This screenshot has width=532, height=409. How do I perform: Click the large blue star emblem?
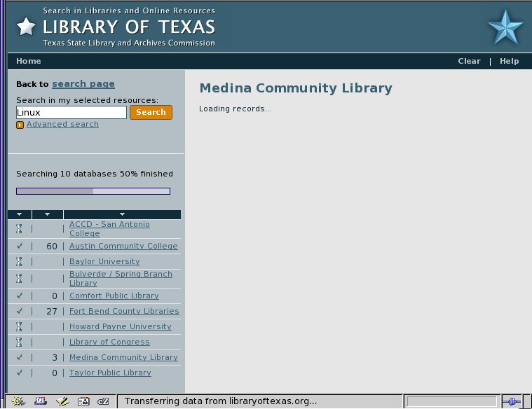pos(505,29)
